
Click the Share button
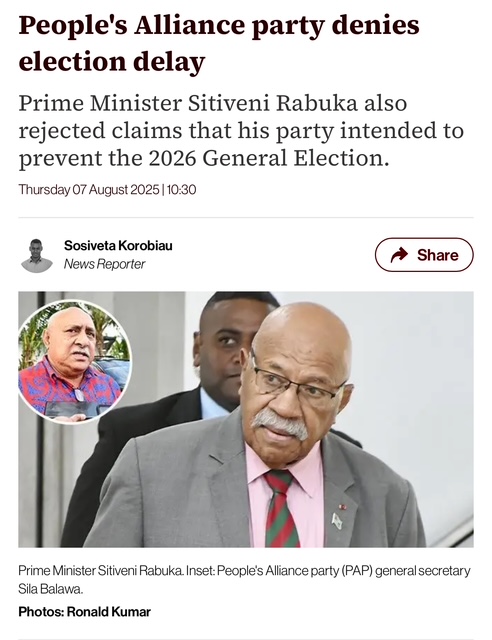pyautogui.click(x=424, y=255)
